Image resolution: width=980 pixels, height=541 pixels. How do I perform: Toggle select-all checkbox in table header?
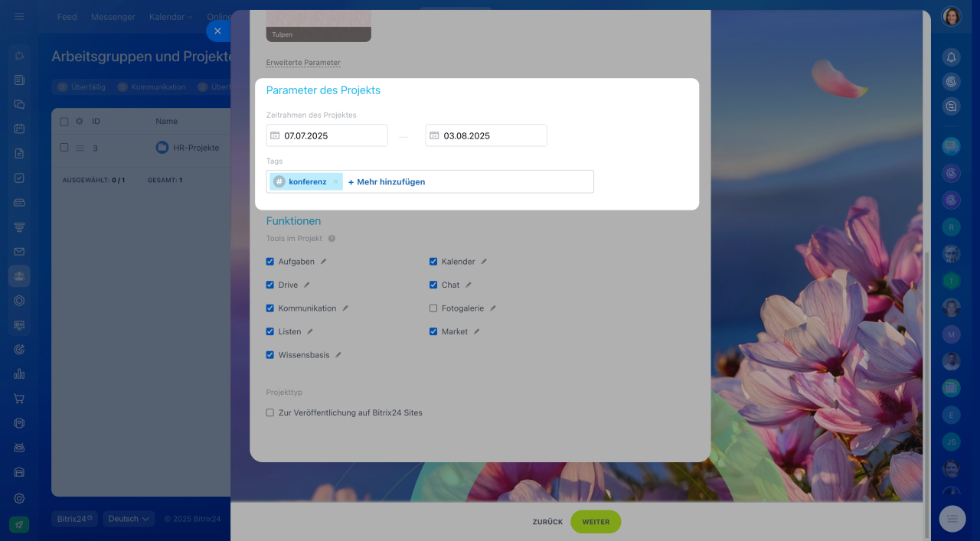(64, 121)
